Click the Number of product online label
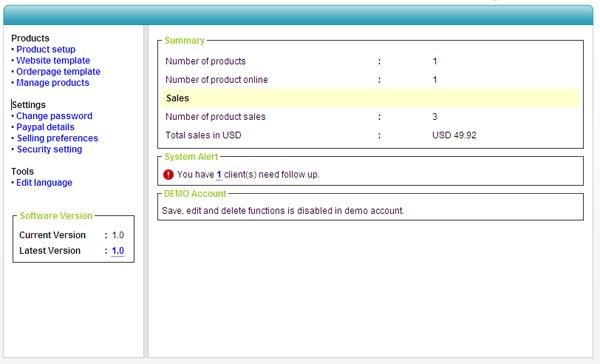The width and height of the screenshot is (600, 364). coord(217,80)
